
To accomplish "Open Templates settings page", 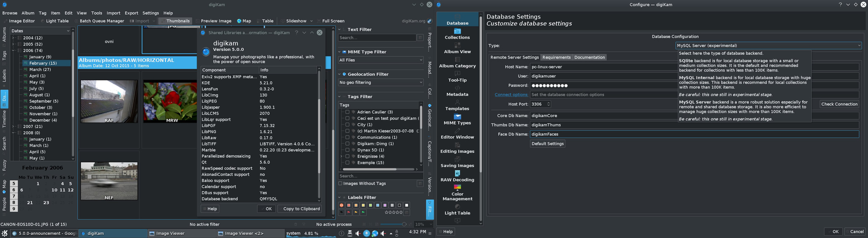I will pyautogui.click(x=457, y=106).
